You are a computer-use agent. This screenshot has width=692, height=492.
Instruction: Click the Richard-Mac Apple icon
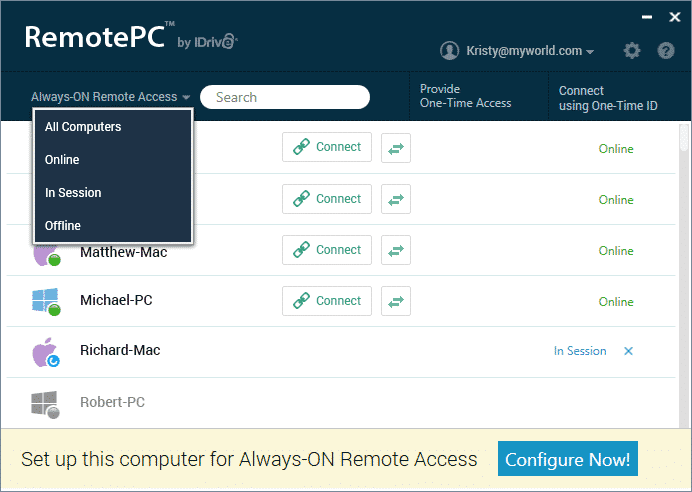click(46, 352)
